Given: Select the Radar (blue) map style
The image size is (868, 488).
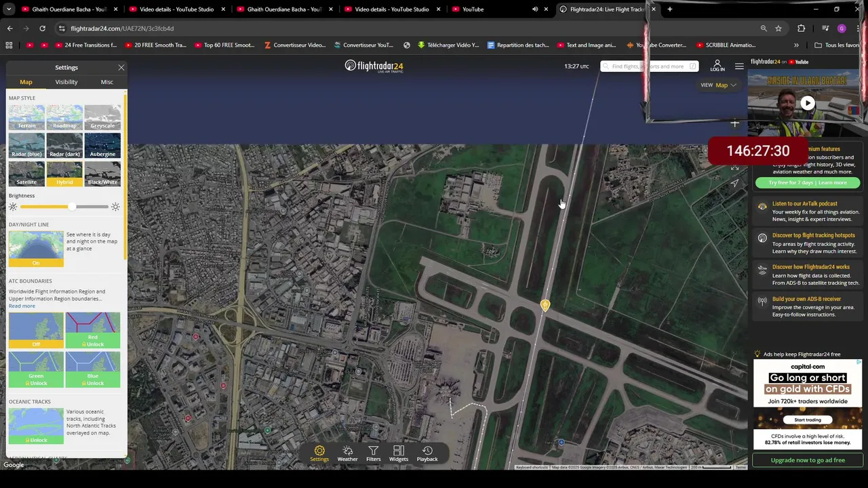Looking at the screenshot, I should pyautogui.click(x=26, y=145).
